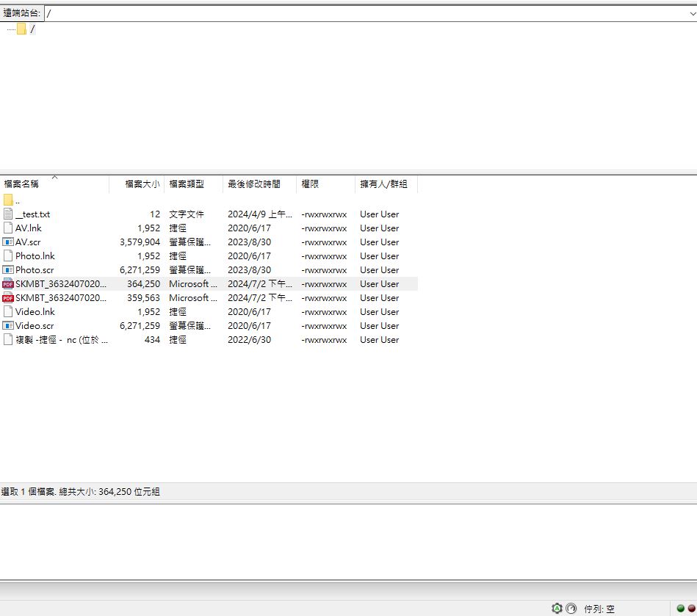Click the PDF icon of the 359,563 byte file

coord(8,298)
